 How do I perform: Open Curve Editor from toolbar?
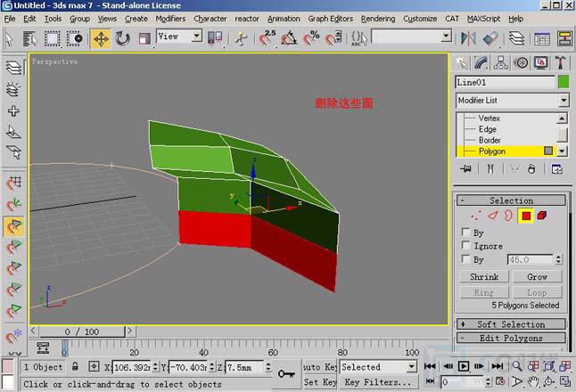click(542, 38)
